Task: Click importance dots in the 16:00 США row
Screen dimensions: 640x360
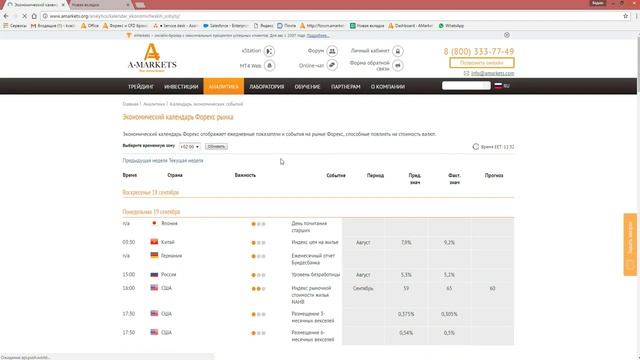Action: (258, 289)
